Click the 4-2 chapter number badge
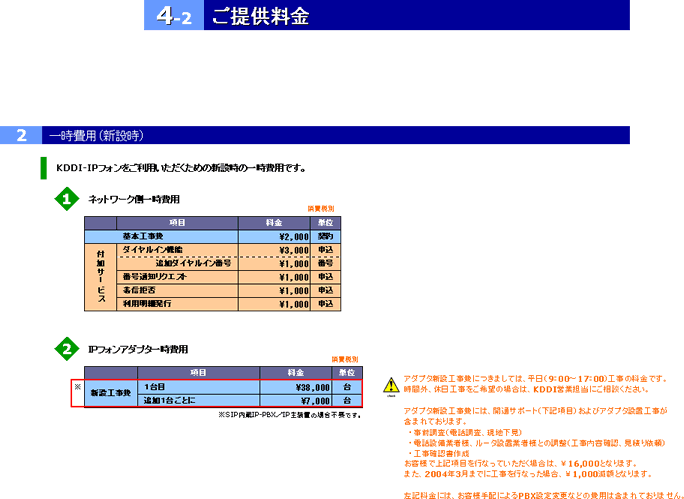Image resolution: width=684 pixels, height=499 pixels. coord(174,15)
